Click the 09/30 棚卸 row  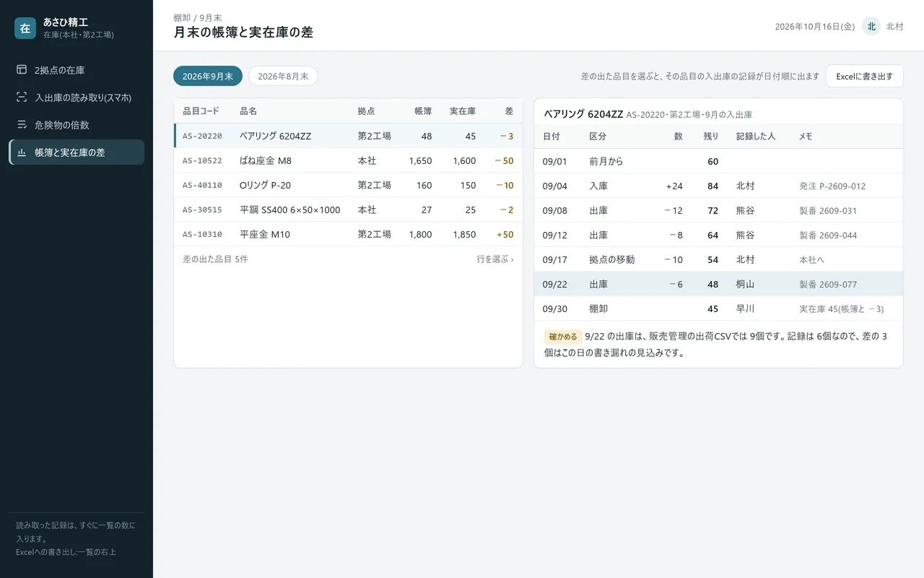tap(718, 309)
